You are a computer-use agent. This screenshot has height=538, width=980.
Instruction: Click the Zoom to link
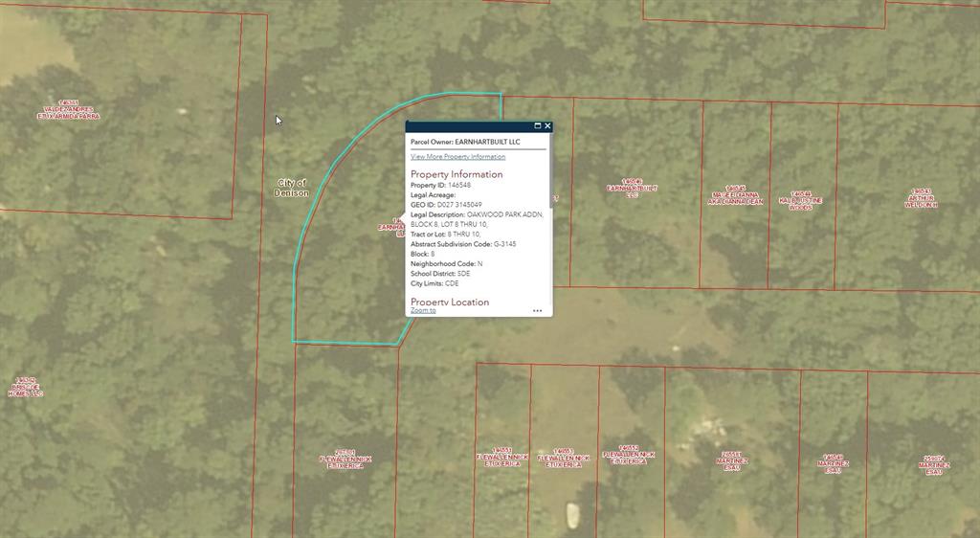click(423, 310)
